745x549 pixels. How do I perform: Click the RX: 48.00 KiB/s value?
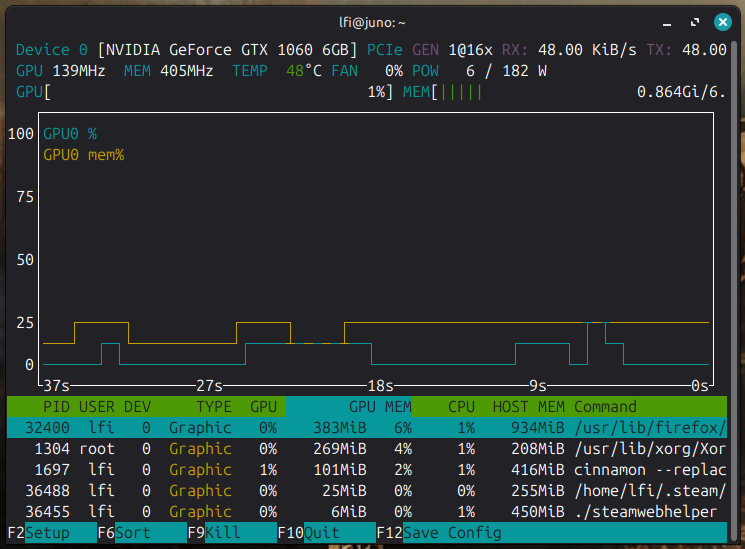click(x=569, y=49)
